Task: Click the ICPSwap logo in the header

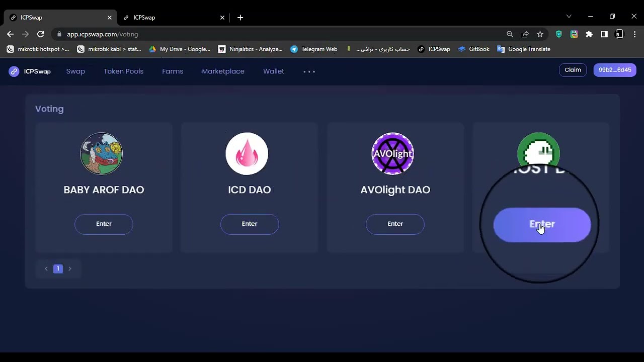Action: pyautogui.click(x=30, y=71)
